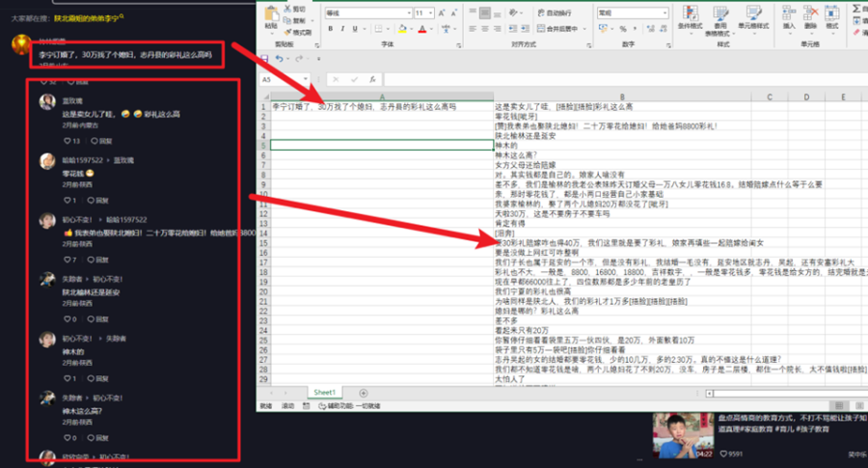Click the decrease decimal icon
The width and height of the screenshot is (868, 468).
click(x=664, y=29)
